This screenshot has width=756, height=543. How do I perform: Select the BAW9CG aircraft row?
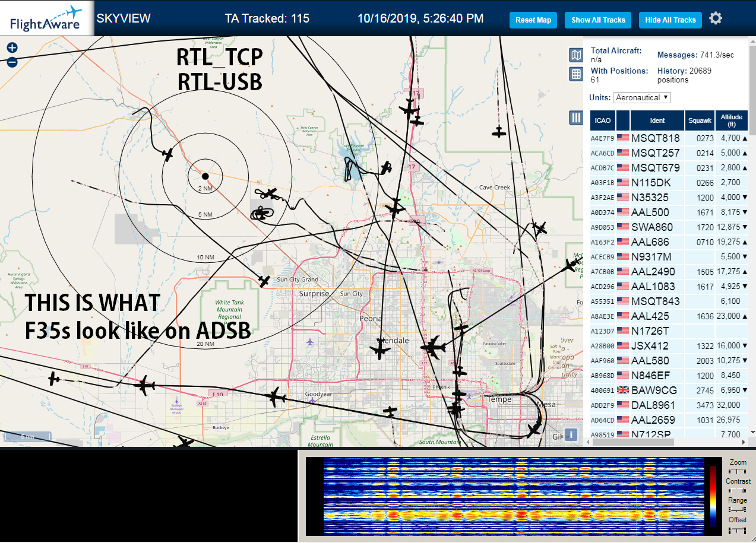point(669,390)
